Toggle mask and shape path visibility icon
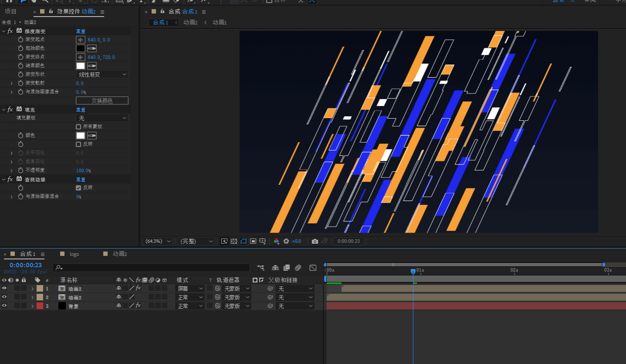 click(x=243, y=241)
